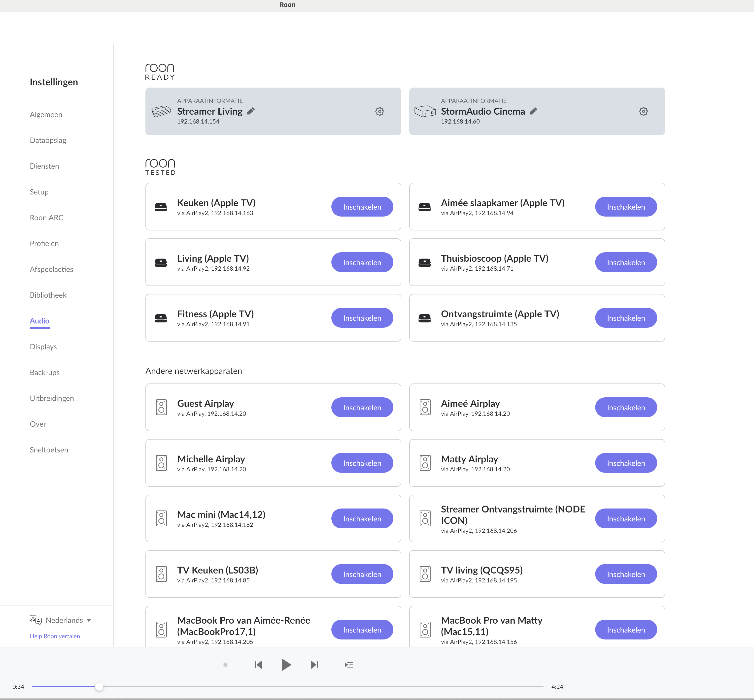Viewport: 754px width, 700px height.
Task: Open Back-ups settings section
Action: pos(45,372)
